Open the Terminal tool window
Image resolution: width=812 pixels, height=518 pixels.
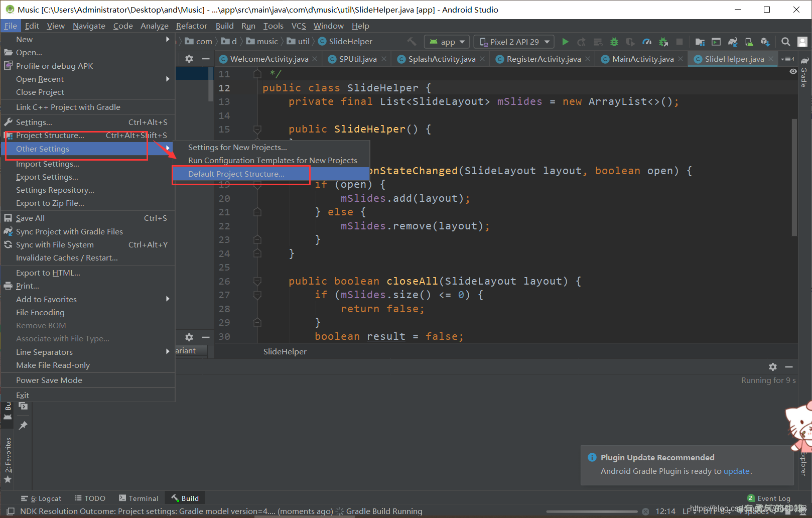point(139,498)
